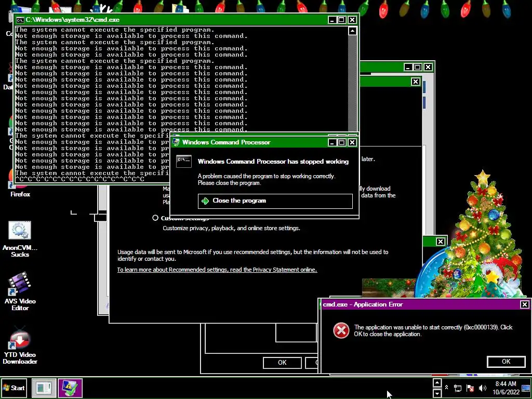
Task: Click 'Close the program' in crash dialog
Action: coord(275,201)
